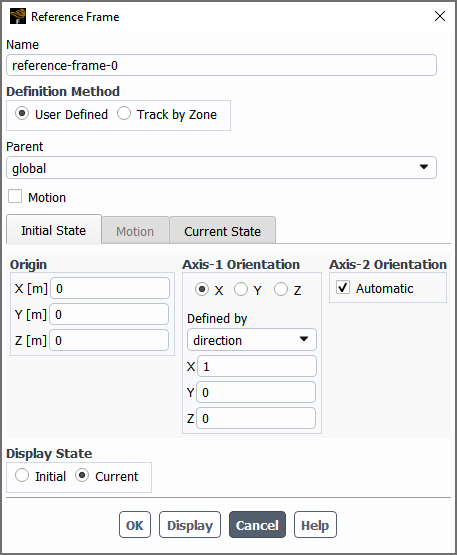
Task: Click the Axis-2 Orientation heading
Action: coord(388,264)
